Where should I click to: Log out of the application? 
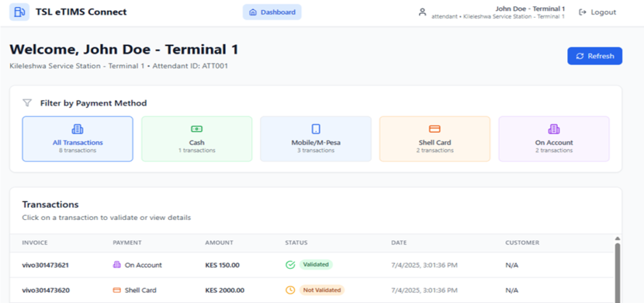pos(597,13)
